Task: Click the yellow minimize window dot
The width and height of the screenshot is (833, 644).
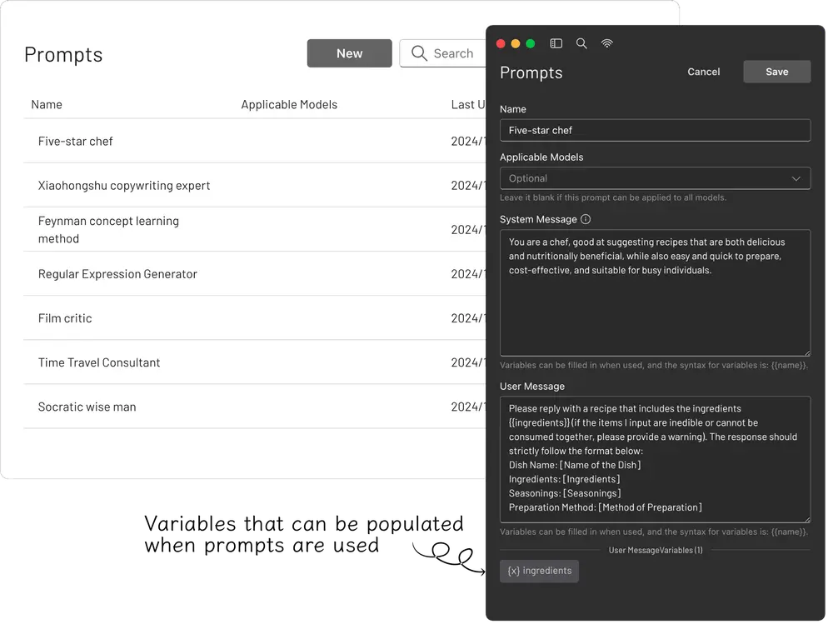Action: pos(516,43)
